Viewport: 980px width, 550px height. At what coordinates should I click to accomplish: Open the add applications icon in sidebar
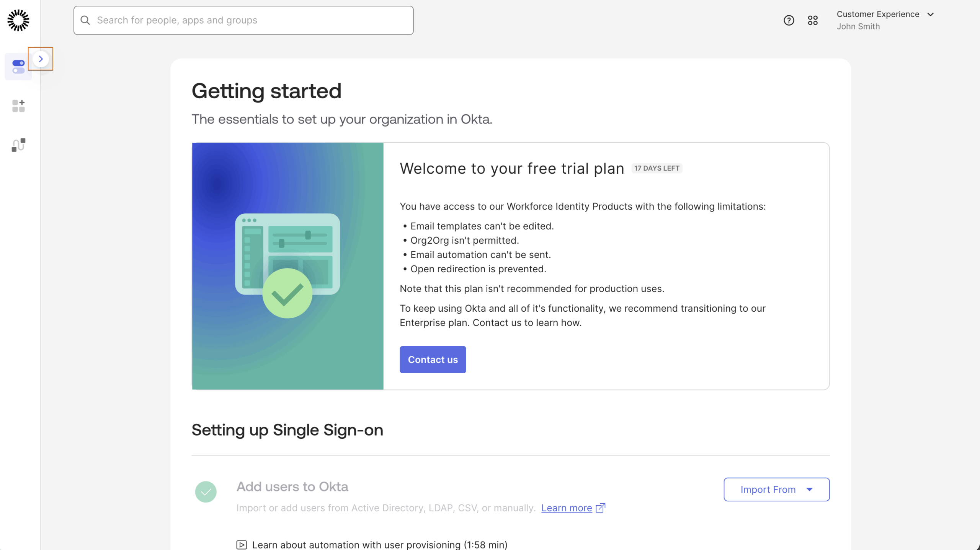(18, 106)
